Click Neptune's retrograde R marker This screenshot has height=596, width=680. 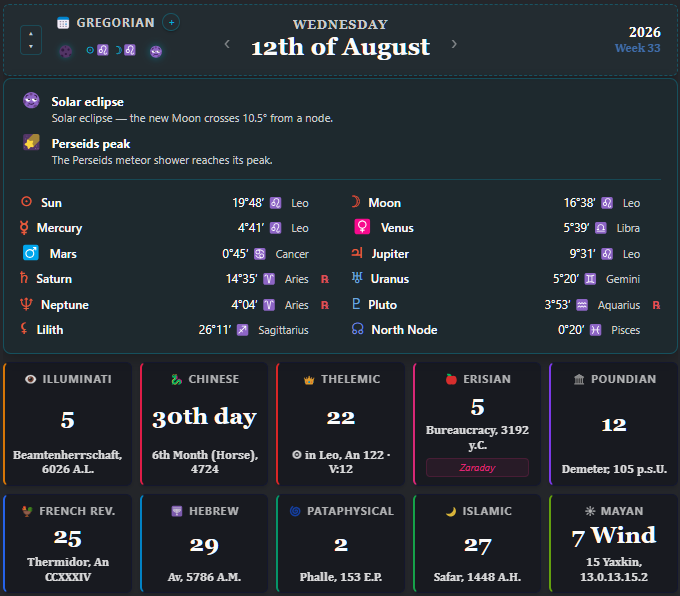coord(325,305)
